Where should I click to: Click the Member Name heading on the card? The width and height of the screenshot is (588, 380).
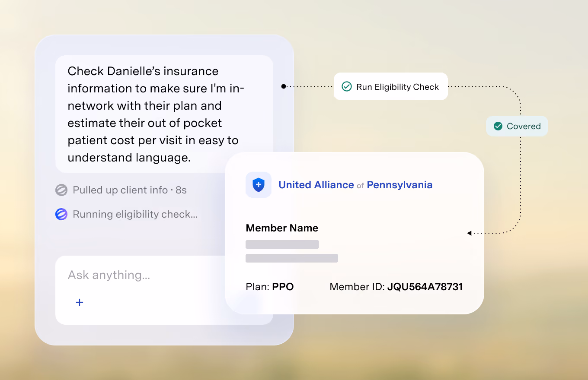[x=282, y=228]
